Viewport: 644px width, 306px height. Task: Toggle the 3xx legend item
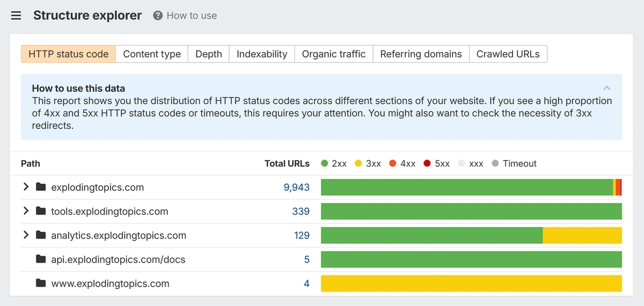point(368,163)
